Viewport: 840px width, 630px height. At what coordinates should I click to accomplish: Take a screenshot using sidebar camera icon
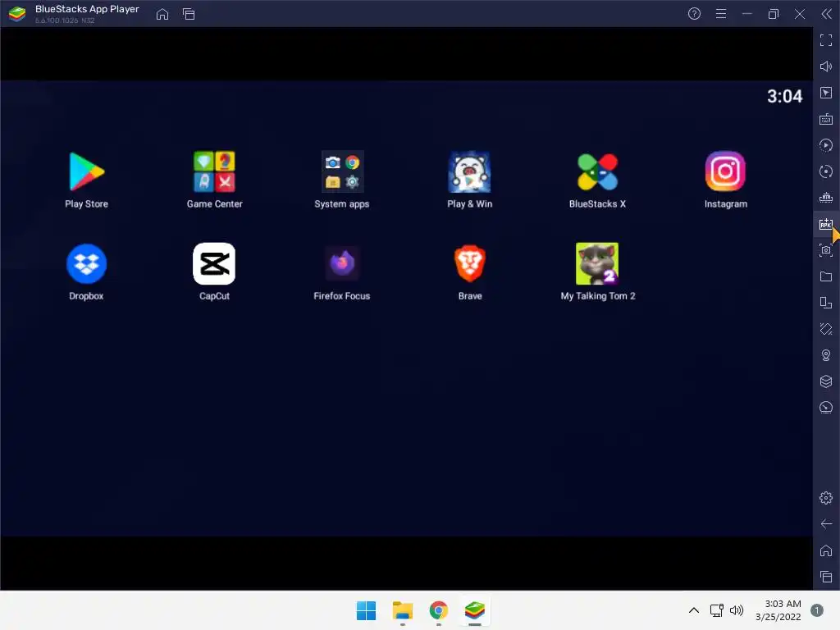(x=826, y=250)
